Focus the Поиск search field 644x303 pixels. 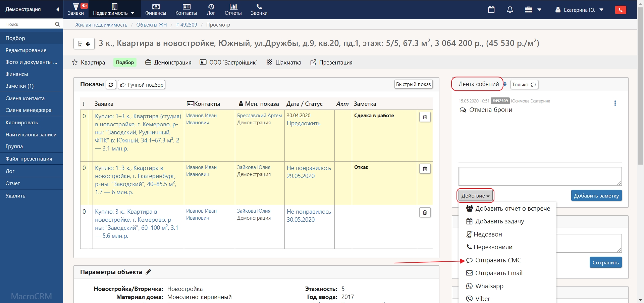coord(29,24)
